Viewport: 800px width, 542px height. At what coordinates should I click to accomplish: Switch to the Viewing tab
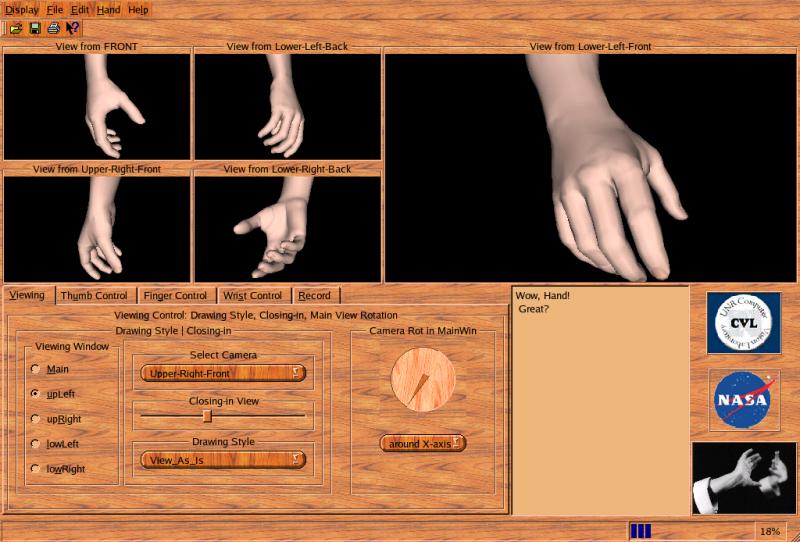(27, 295)
